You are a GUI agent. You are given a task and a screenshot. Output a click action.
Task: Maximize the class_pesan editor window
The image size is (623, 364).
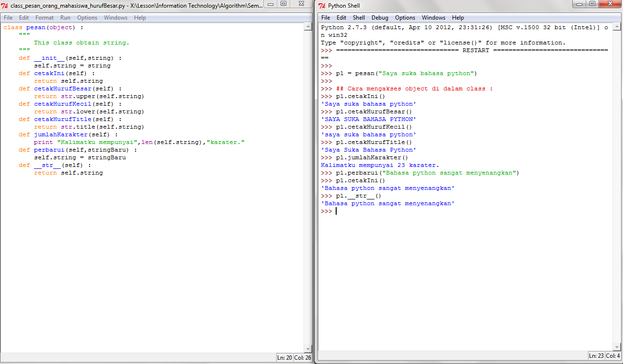tap(283, 3)
